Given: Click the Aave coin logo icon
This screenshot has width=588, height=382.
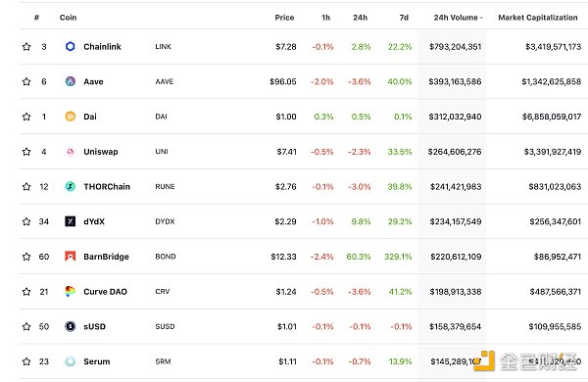Looking at the screenshot, I should tap(71, 81).
